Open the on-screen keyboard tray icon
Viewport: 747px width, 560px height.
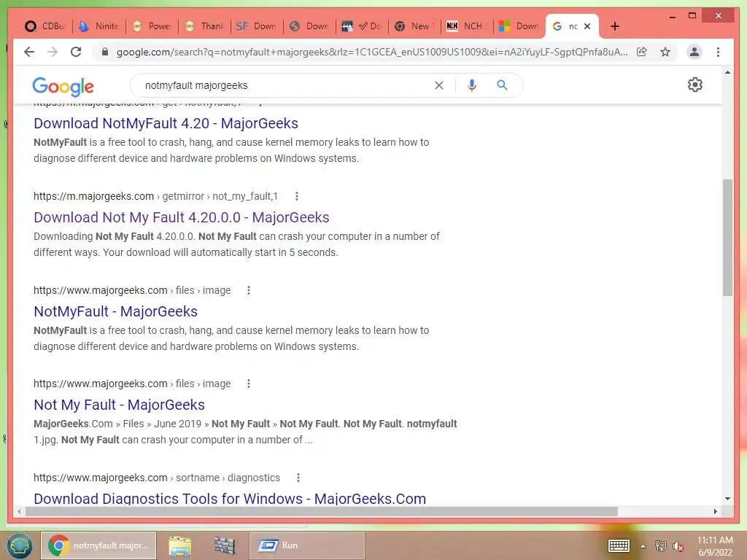pyautogui.click(x=619, y=545)
